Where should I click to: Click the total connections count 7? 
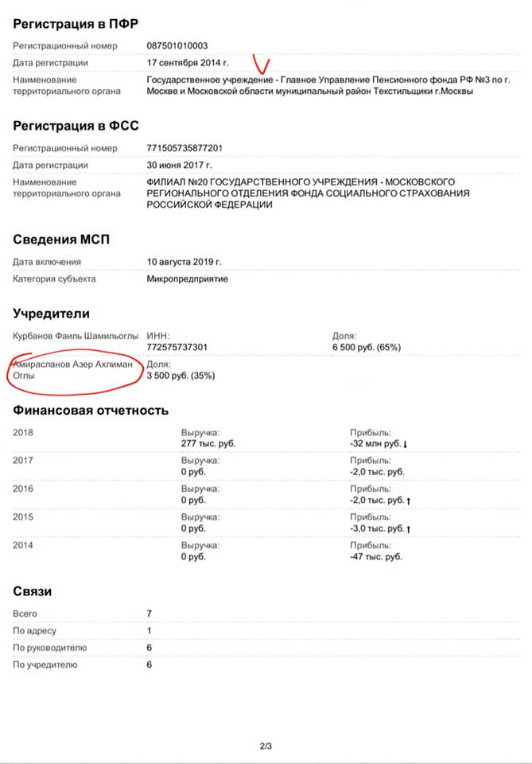[149, 614]
